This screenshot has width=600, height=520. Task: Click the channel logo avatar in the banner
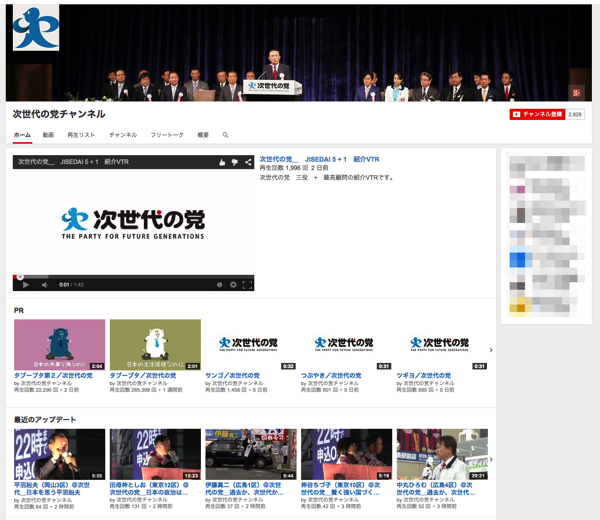[36, 28]
